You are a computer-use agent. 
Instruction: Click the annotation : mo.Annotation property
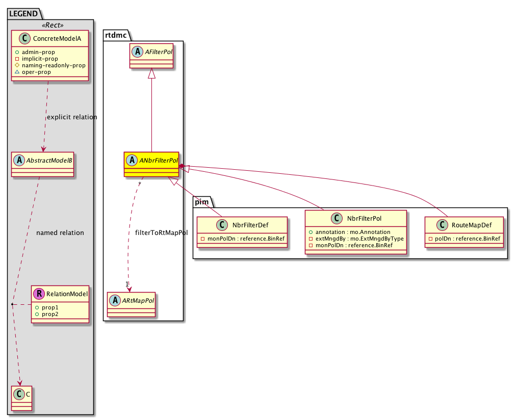coord(349,232)
